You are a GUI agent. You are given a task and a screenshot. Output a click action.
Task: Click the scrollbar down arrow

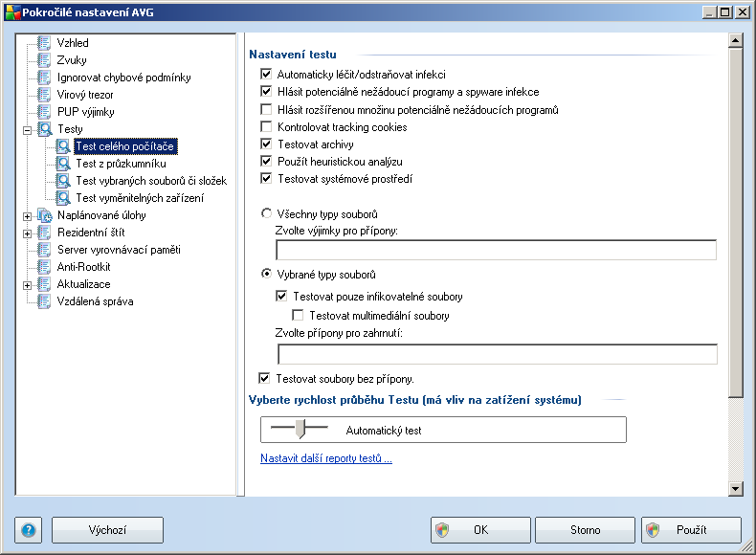[x=735, y=489]
